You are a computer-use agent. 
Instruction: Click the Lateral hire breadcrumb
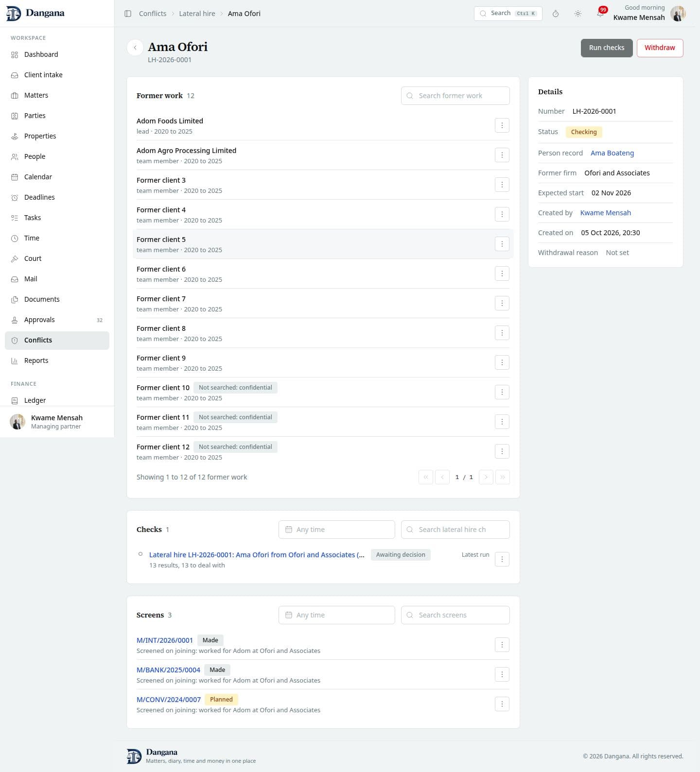197,14
